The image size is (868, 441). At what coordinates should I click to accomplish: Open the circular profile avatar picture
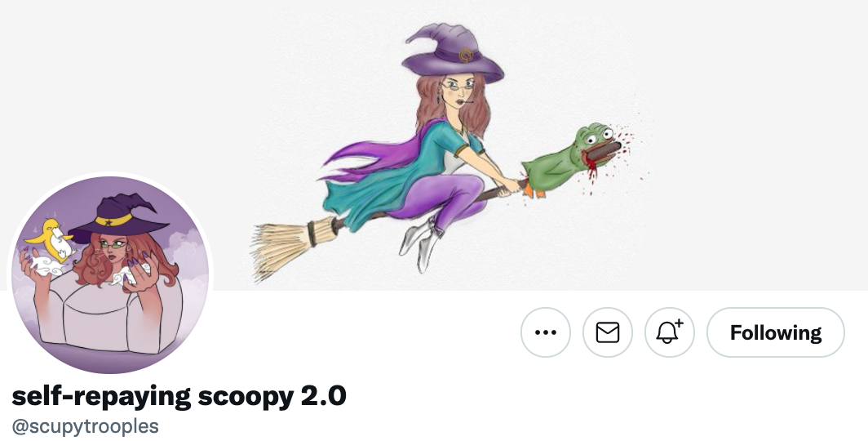110,274
